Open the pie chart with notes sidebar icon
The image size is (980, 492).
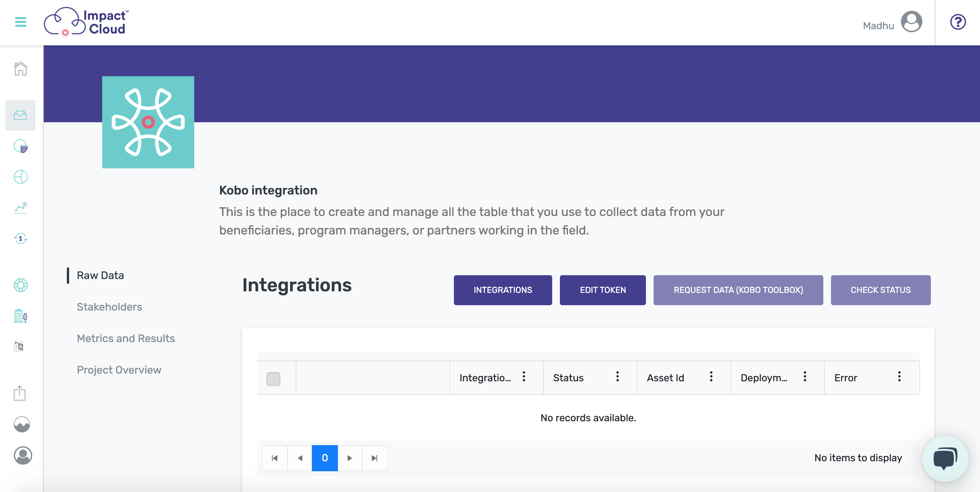coord(21,146)
